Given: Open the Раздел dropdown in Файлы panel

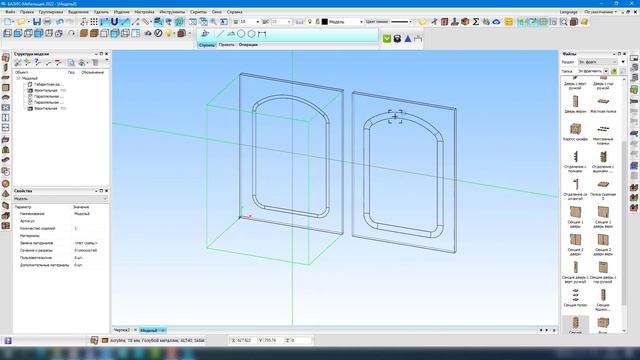Looking at the screenshot, I should click(x=598, y=62).
